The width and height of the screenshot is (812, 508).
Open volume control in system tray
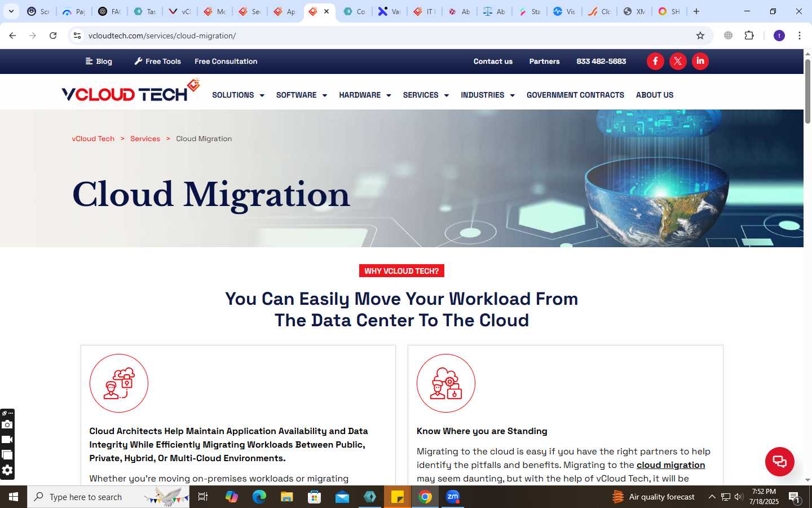(739, 497)
